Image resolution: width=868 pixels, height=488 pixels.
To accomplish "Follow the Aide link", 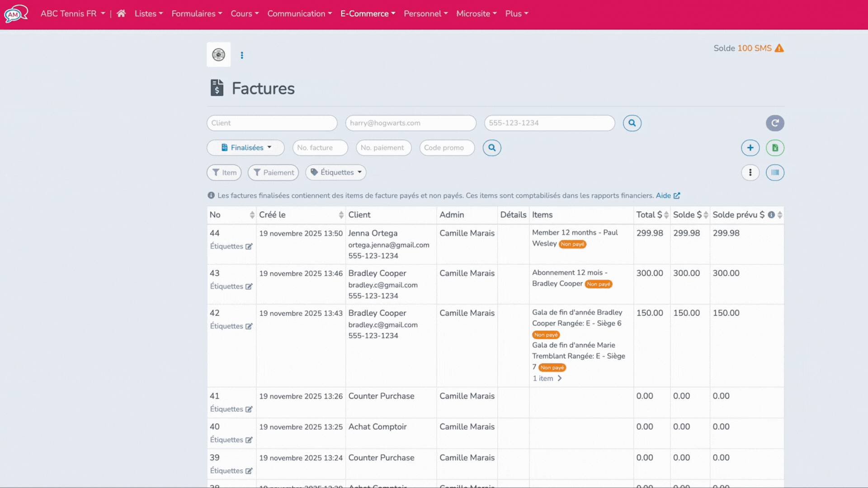I will (664, 196).
